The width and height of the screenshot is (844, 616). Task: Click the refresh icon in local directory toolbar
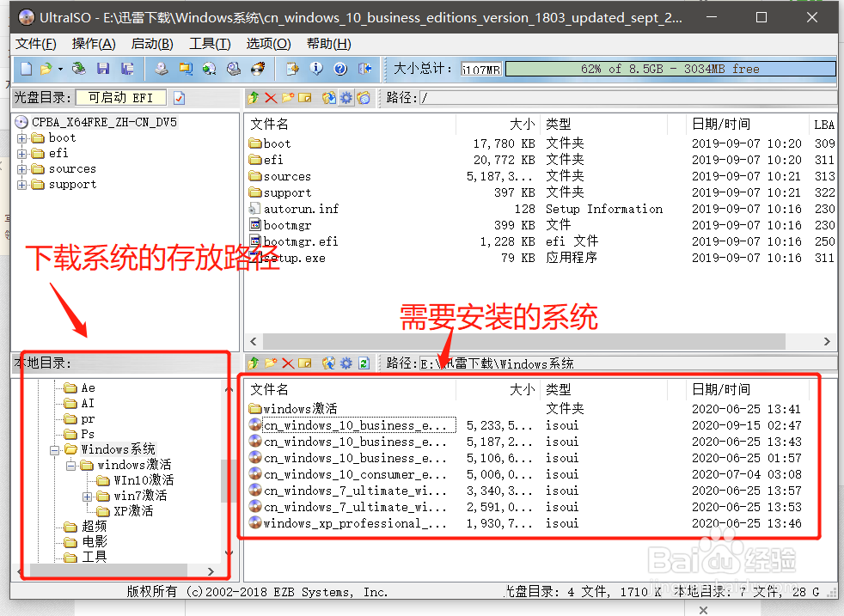tap(364, 363)
